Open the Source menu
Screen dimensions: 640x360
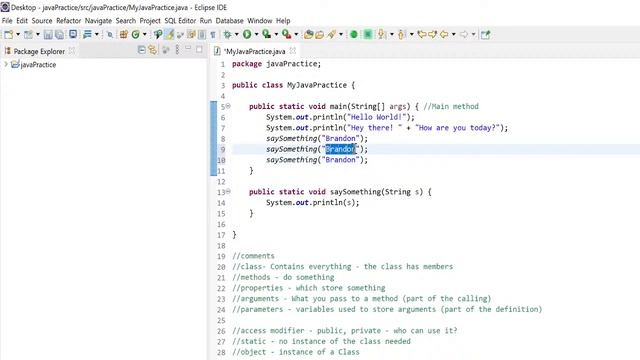[x=42, y=20]
